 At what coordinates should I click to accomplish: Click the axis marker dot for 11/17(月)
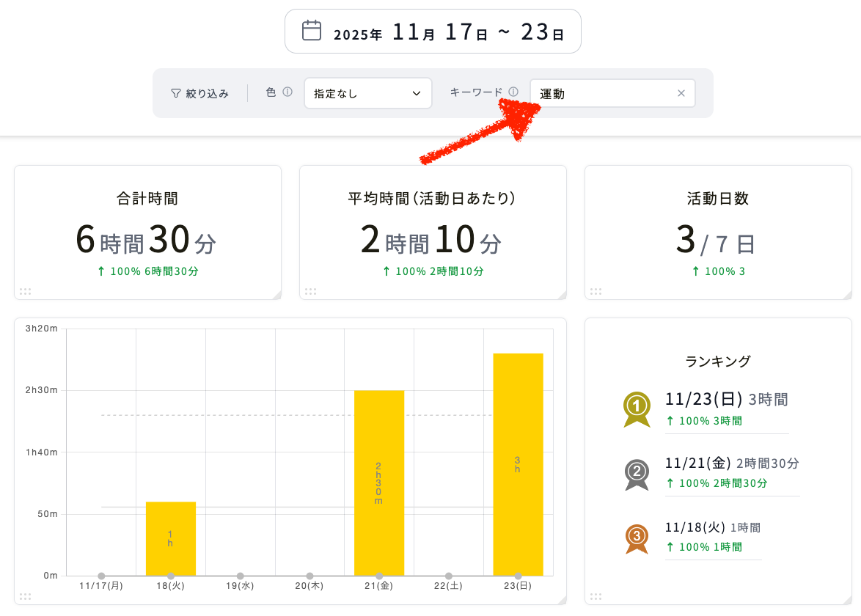[102, 576]
